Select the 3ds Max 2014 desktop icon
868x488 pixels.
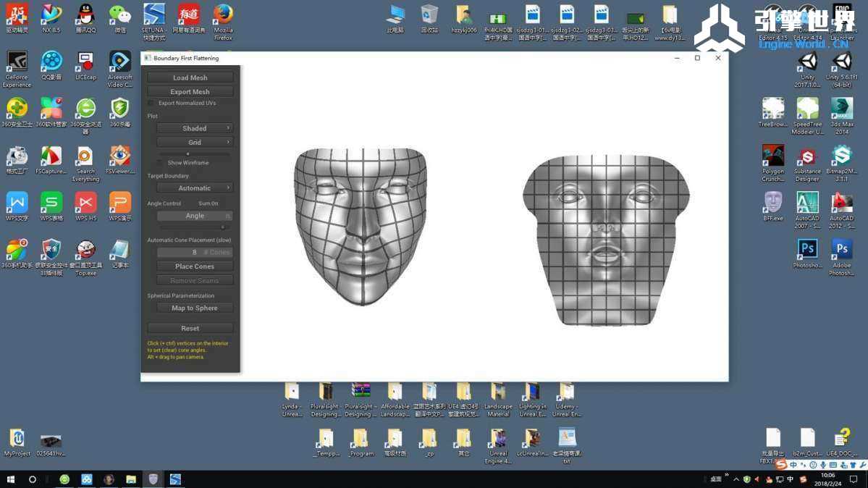pos(841,117)
